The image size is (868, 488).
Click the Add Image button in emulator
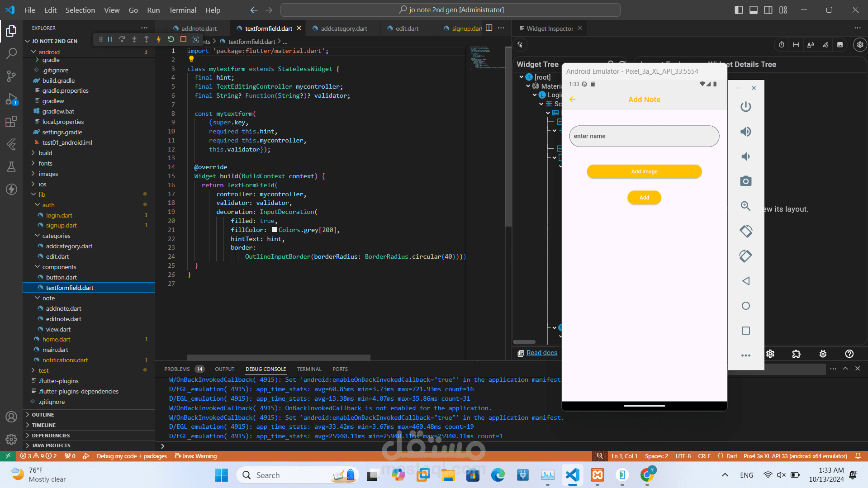coord(644,171)
